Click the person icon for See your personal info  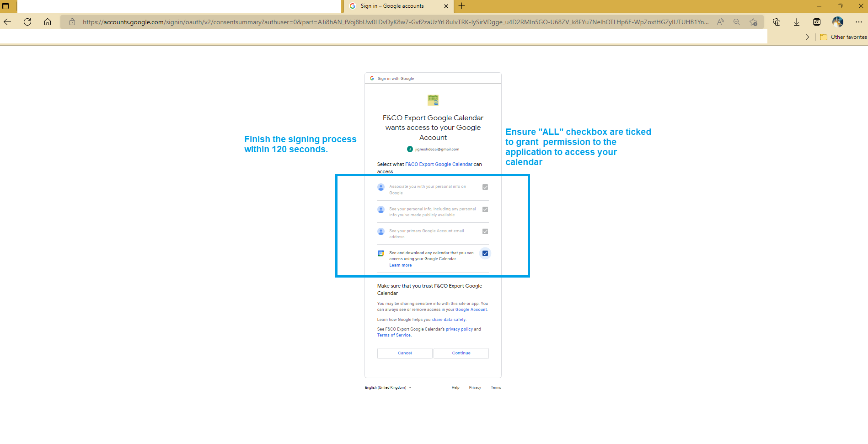coord(381,209)
